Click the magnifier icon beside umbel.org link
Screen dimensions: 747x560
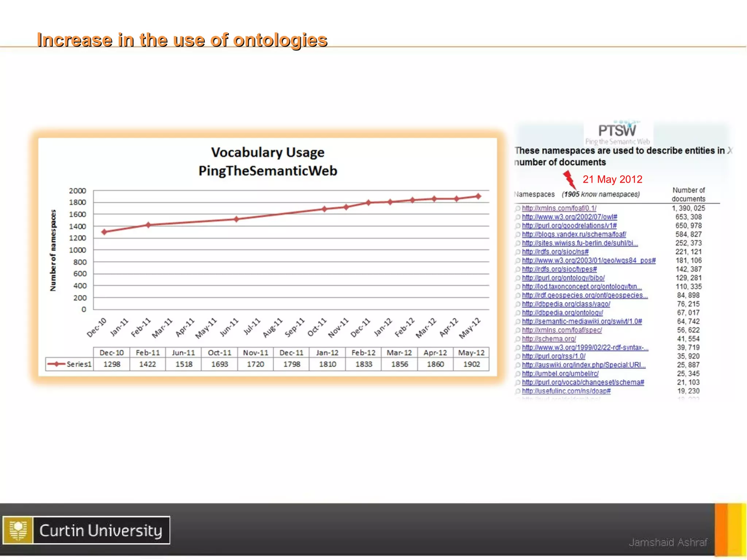click(x=518, y=374)
